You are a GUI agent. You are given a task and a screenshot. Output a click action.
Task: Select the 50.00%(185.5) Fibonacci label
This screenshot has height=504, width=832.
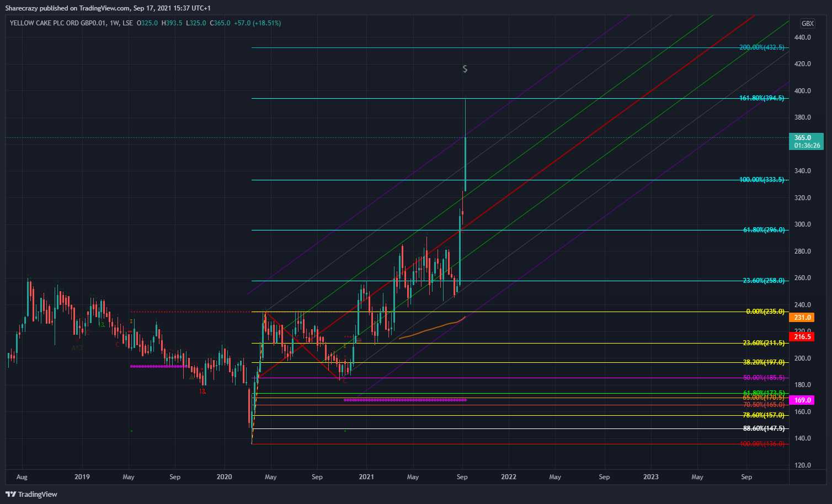[x=764, y=378]
